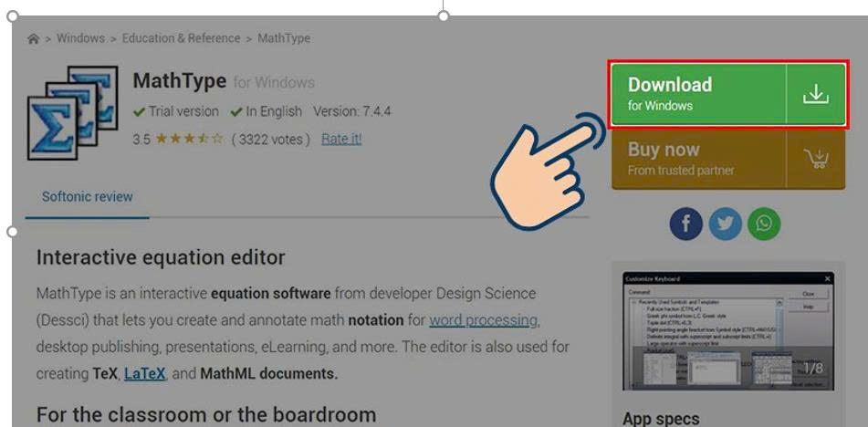Switch to the Softonic review tab
This screenshot has height=427, width=868.
88,196
